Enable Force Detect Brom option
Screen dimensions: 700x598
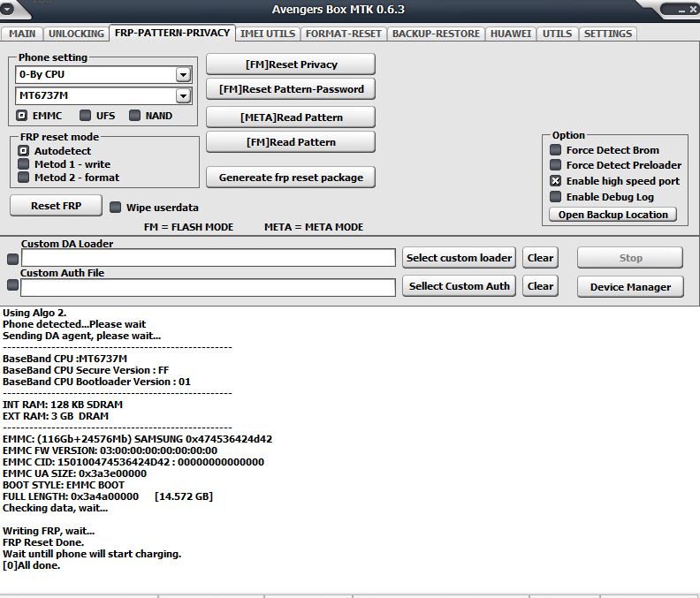pos(555,149)
